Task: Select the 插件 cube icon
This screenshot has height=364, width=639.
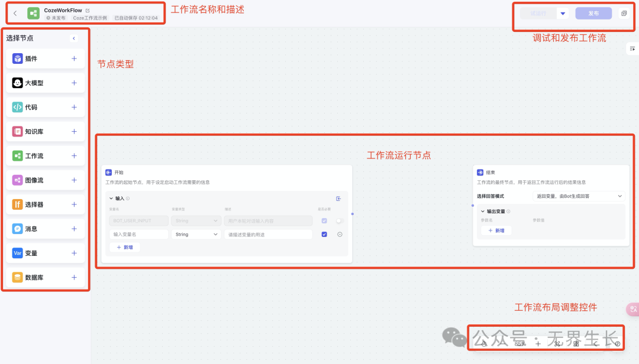Action: point(17,58)
